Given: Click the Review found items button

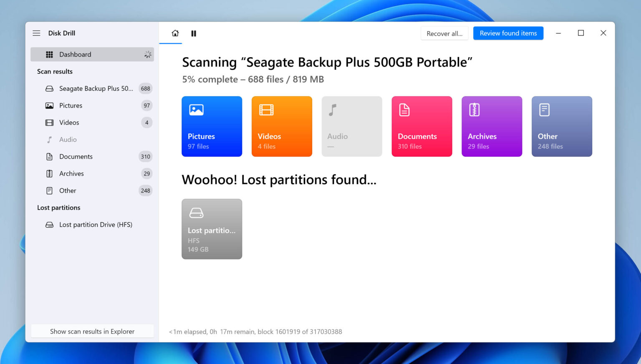Looking at the screenshot, I should pos(508,33).
